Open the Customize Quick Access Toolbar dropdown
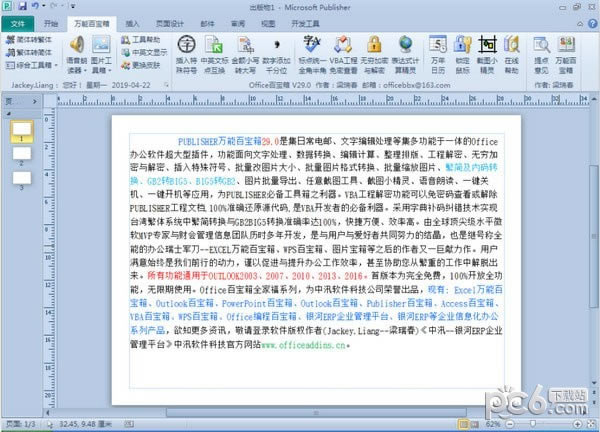 click(72, 7)
